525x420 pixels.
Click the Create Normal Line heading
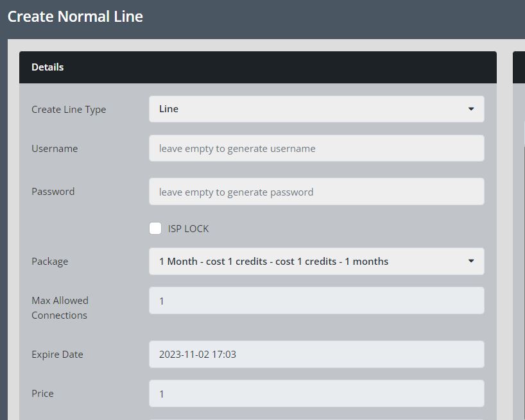point(75,17)
